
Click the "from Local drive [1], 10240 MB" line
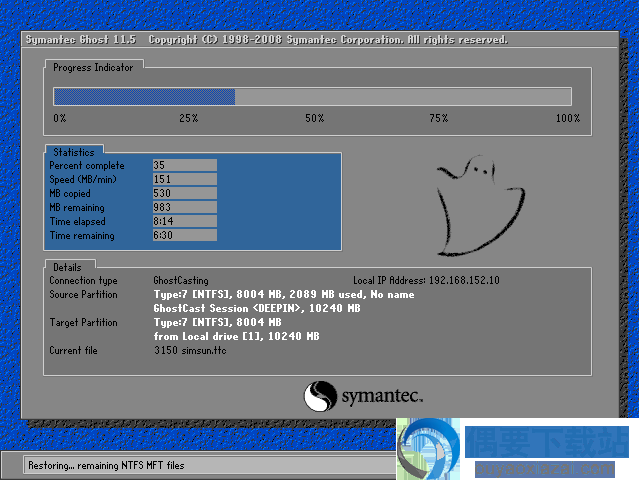(236, 336)
